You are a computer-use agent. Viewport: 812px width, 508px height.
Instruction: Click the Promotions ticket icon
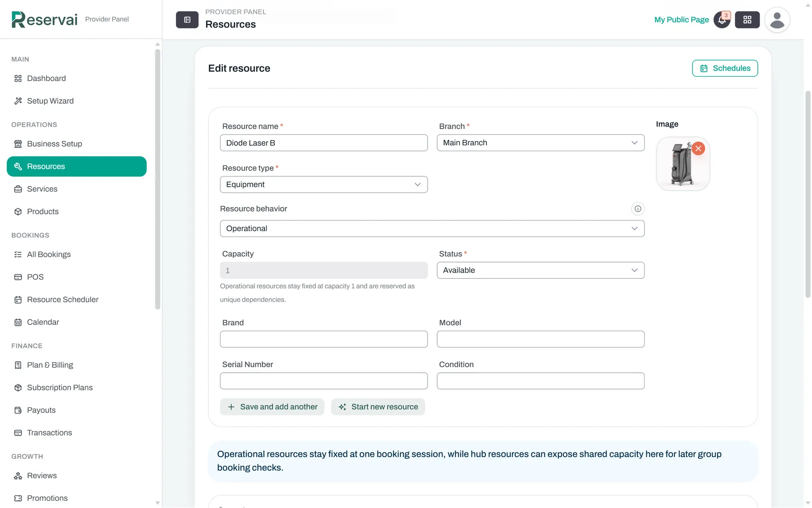point(18,498)
